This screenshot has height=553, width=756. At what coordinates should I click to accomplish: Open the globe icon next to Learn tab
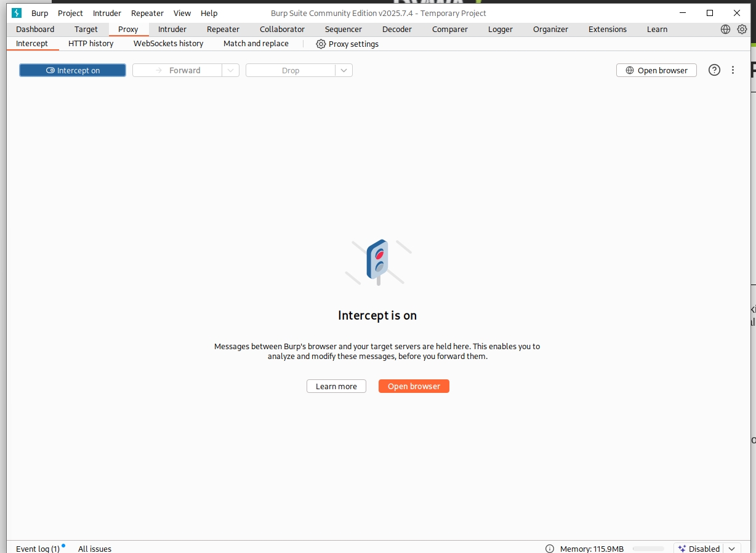(725, 29)
